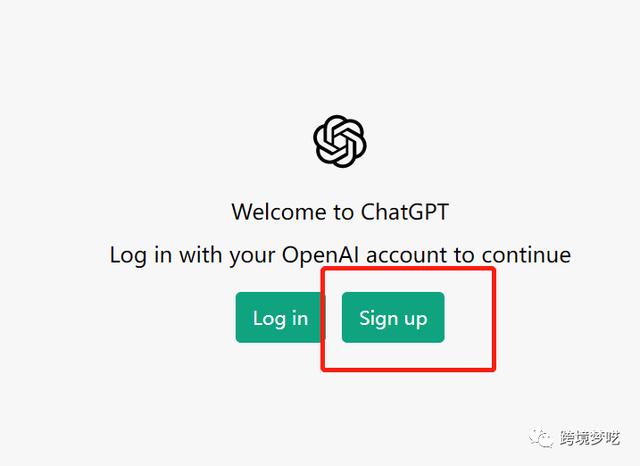The height and width of the screenshot is (466, 640).
Task: Click the word "continue" in the subtitle
Action: (x=526, y=255)
